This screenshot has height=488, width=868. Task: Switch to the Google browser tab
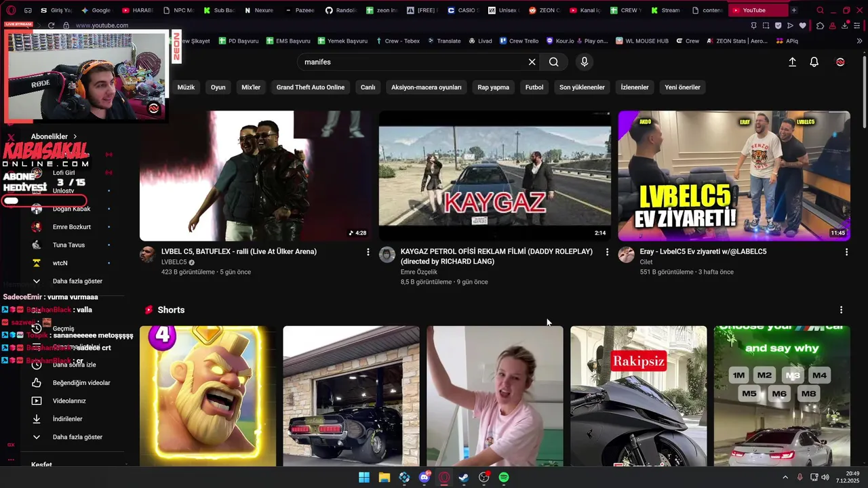coord(96,10)
